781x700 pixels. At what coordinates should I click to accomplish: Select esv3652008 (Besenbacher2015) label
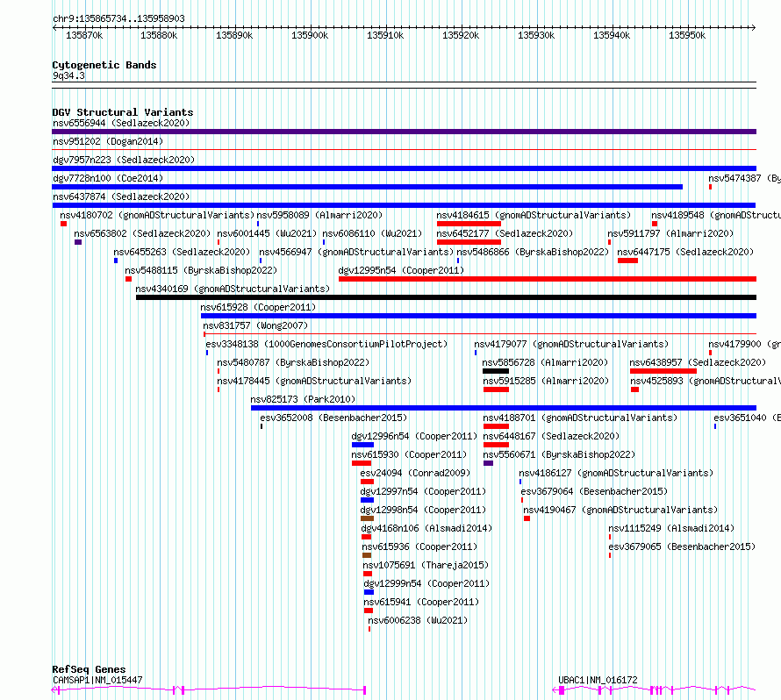[333, 418]
